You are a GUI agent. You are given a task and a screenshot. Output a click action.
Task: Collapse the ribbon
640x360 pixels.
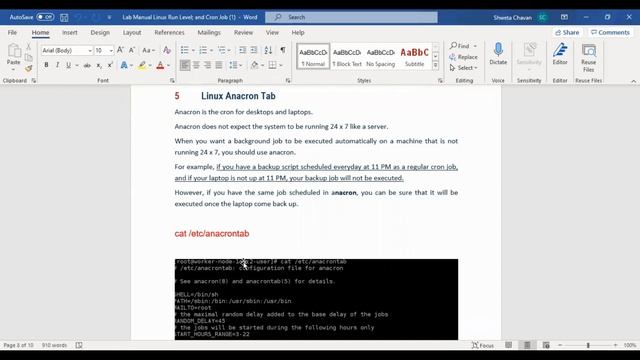click(x=633, y=81)
